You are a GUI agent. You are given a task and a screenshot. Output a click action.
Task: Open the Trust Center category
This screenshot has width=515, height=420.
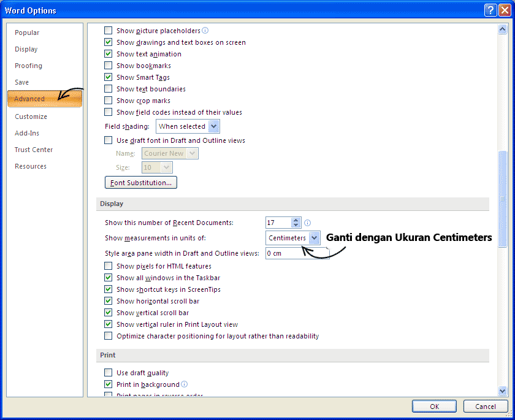(x=45, y=150)
